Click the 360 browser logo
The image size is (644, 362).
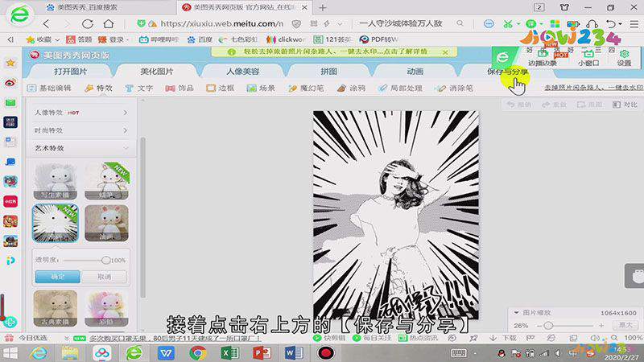pyautogui.click(x=19, y=15)
